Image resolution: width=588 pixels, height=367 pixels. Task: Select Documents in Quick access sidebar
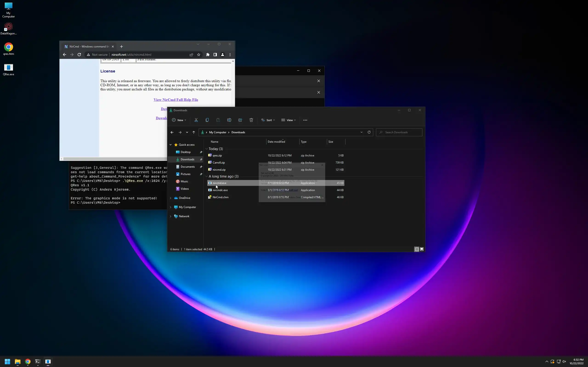pyautogui.click(x=187, y=167)
